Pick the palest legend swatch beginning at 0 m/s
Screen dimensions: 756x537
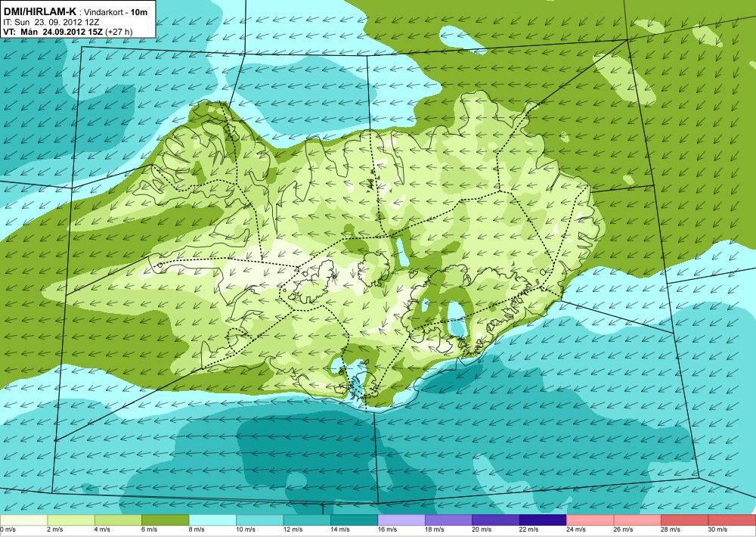[x=23, y=520]
